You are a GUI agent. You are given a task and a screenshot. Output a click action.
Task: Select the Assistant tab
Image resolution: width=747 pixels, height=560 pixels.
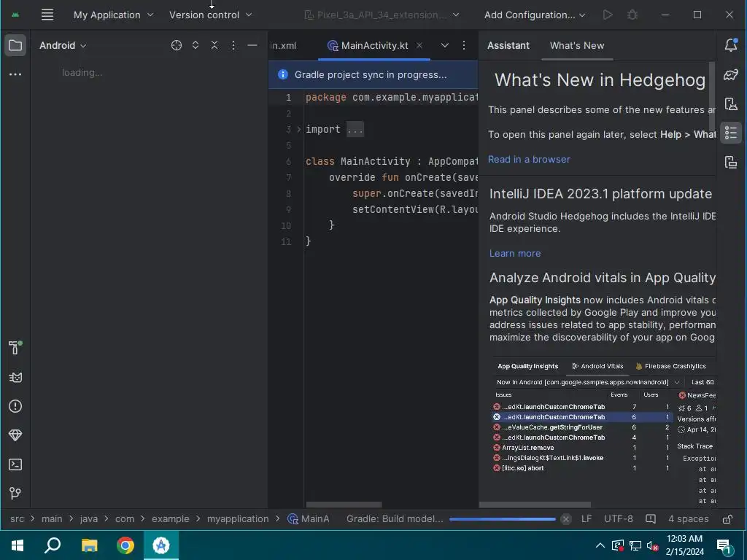tap(508, 45)
